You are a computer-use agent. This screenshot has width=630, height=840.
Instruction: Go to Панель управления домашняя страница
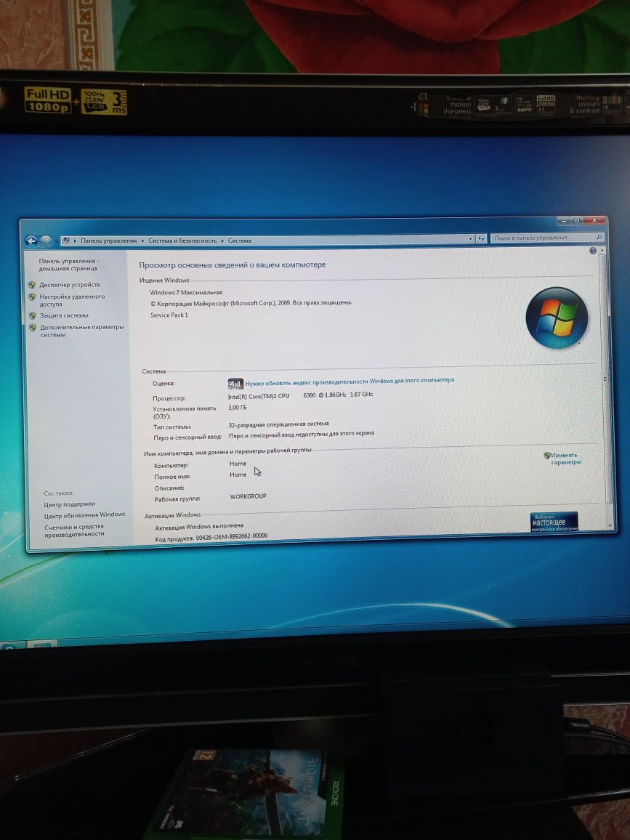click(x=68, y=264)
